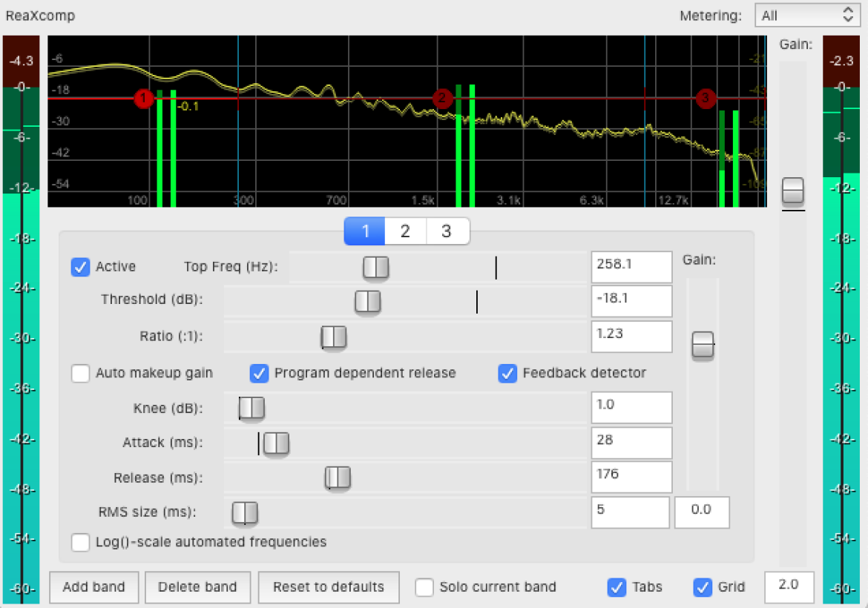Switch to band tab 2
868x608 pixels.
click(x=405, y=231)
